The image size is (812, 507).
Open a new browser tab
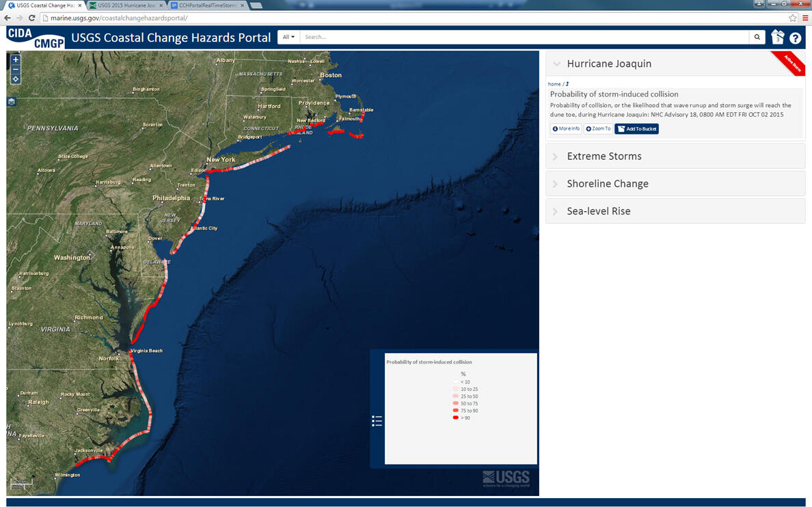click(x=256, y=5)
